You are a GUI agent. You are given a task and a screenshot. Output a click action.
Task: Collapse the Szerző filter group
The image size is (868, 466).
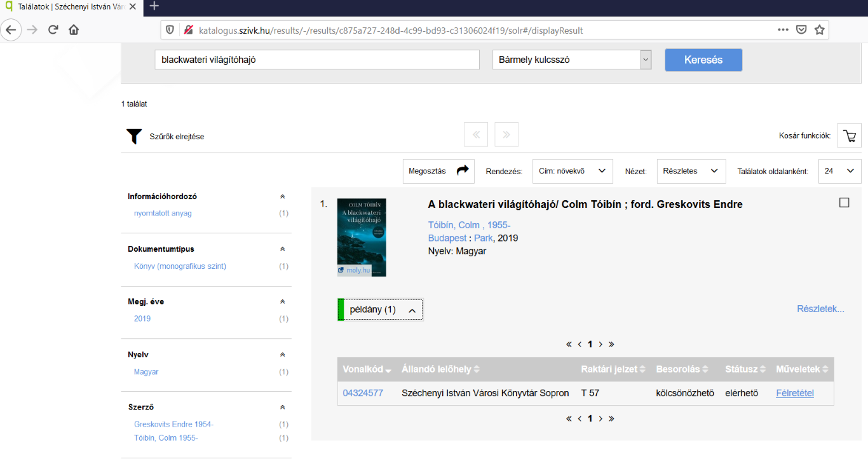click(283, 408)
